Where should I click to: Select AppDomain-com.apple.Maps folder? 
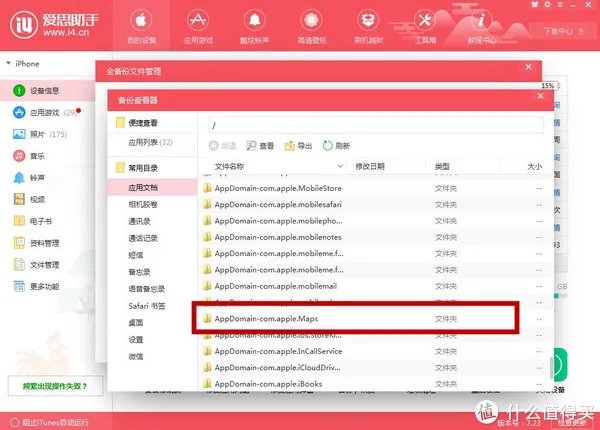coord(376,318)
